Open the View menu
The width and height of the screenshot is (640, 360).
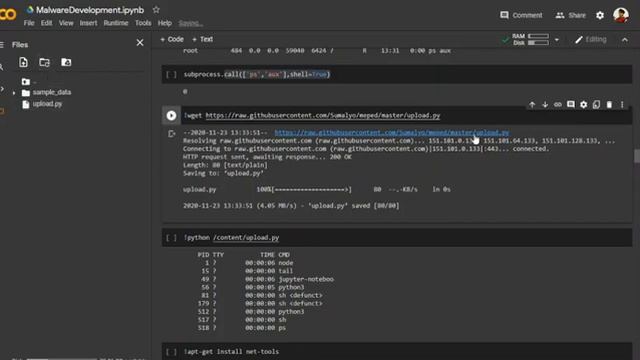coord(66,23)
